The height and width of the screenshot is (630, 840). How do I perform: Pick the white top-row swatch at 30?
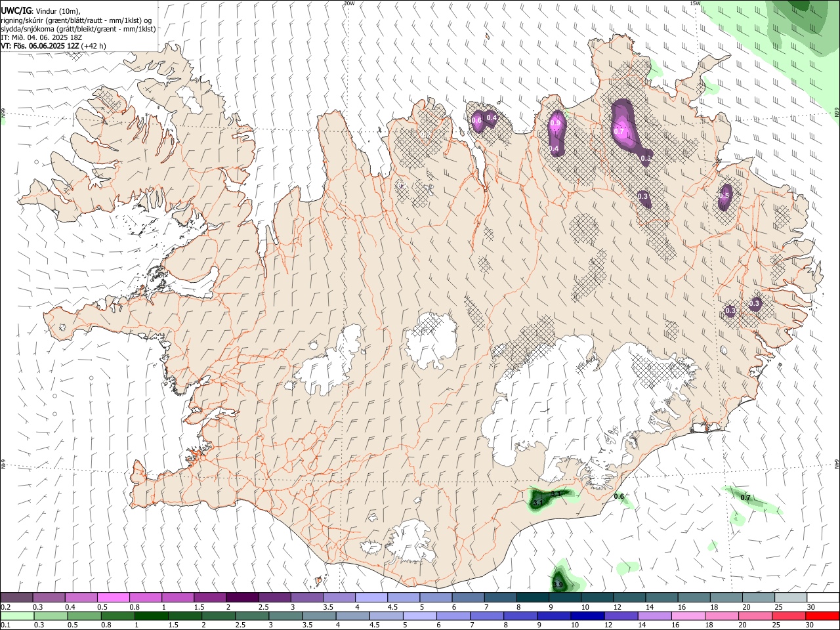[x=822, y=597]
